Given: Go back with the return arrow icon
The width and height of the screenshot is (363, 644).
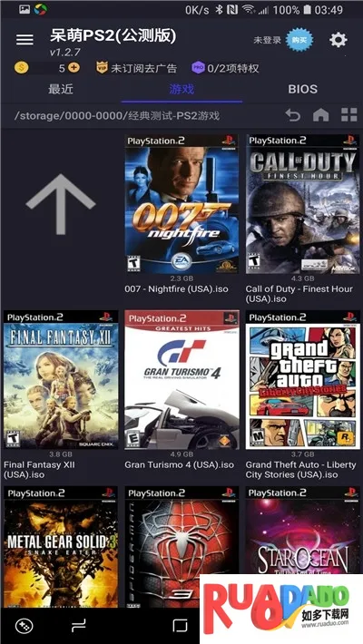Looking at the screenshot, I should pos(293,115).
